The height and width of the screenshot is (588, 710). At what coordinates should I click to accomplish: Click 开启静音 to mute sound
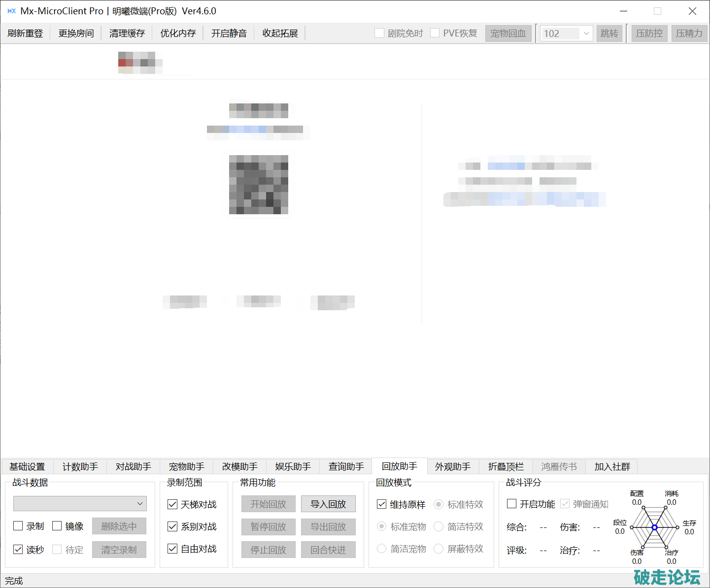coord(229,33)
